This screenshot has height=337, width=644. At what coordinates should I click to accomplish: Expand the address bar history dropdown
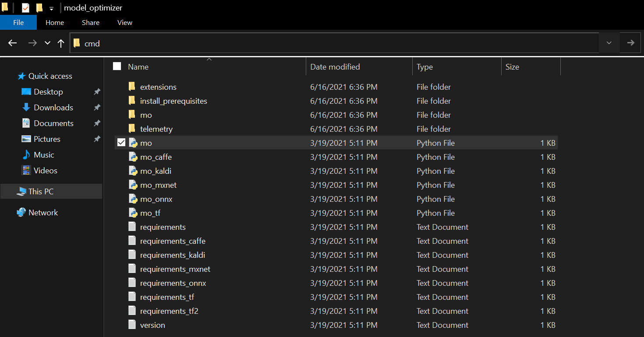pyautogui.click(x=609, y=43)
